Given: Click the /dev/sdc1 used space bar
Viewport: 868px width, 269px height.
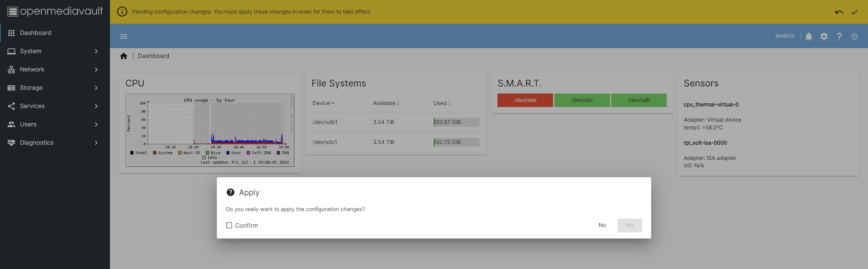Looking at the screenshot, I should [x=456, y=142].
